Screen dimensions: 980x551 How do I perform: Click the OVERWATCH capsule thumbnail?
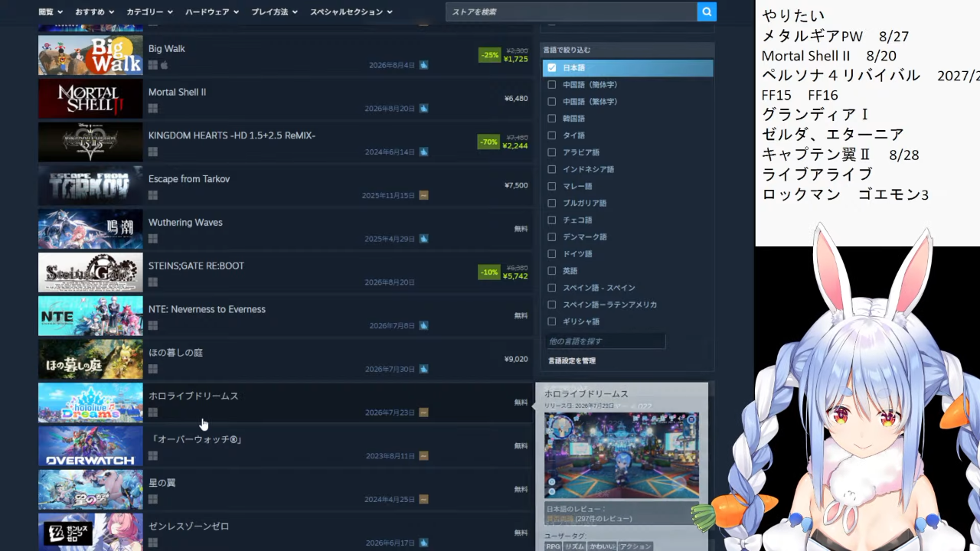tap(90, 446)
